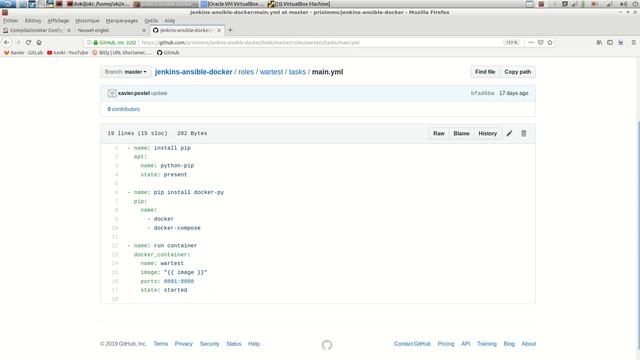Navigate to the tasks folder breadcrumb
Image resolution: width=640 pixels, height=360 pixels.
[297, 72]
